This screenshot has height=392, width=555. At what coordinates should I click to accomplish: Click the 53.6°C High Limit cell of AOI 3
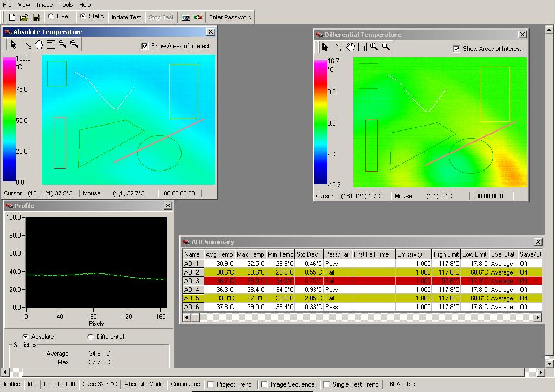pyautogui.click(x=446, y=280)
